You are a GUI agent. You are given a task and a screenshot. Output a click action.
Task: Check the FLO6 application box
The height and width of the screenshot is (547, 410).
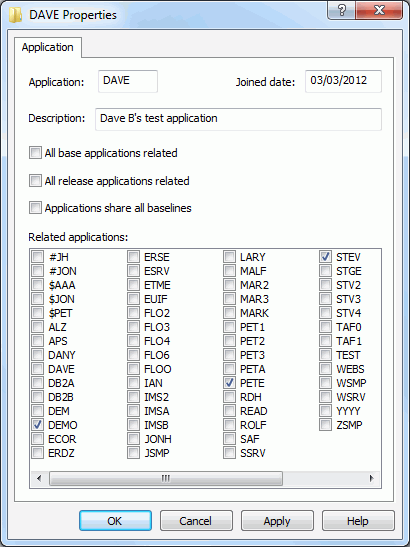133,355
